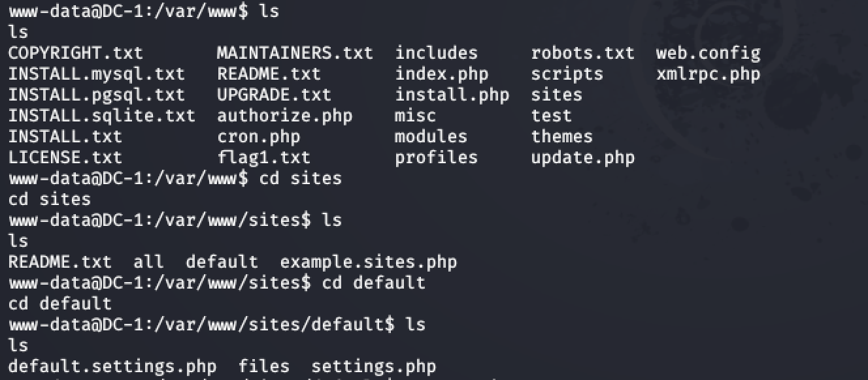Viewport: 868px width, 380px height.
Task: Select the cron.php filename
Action: (259, 136)
